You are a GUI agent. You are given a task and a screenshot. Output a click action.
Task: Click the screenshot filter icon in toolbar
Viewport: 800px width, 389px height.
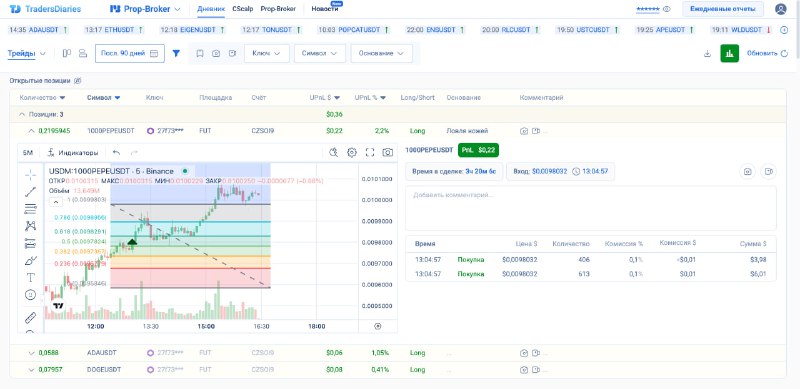click(x=216, y=53)
